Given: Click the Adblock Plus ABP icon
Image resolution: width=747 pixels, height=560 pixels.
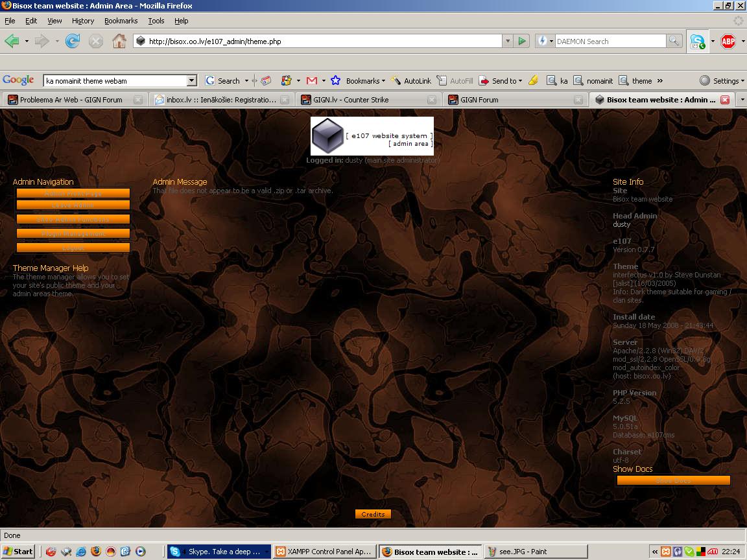Looking at the screenshot, I should 728,41.
